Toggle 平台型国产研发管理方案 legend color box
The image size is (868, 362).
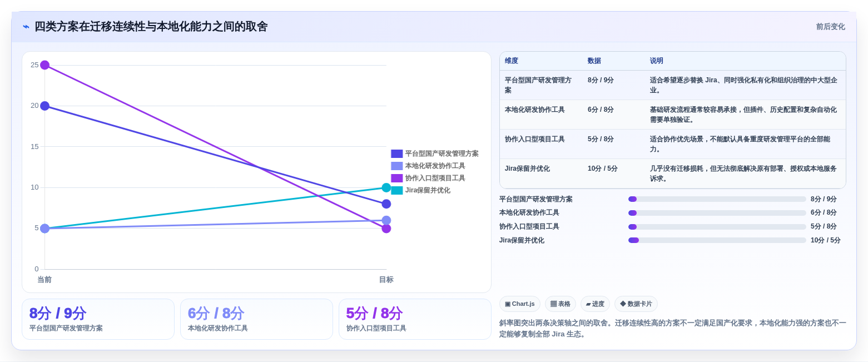(396, 154)
